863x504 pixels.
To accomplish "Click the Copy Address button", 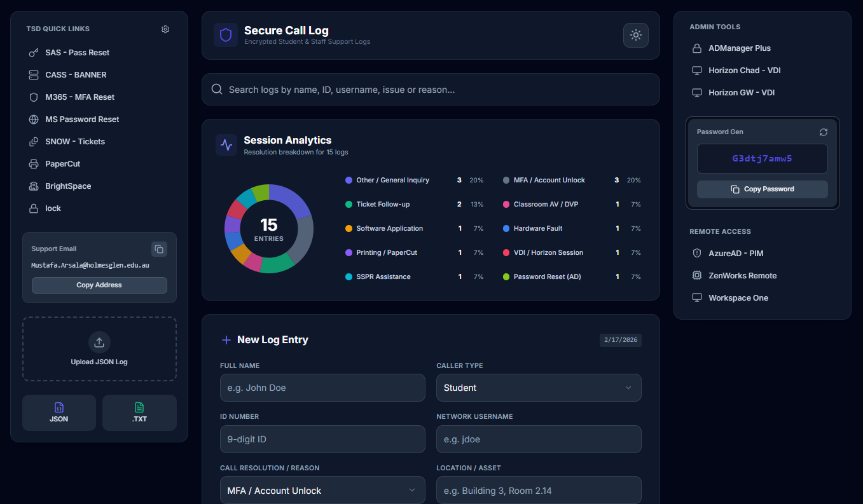I will coord(99,285).
